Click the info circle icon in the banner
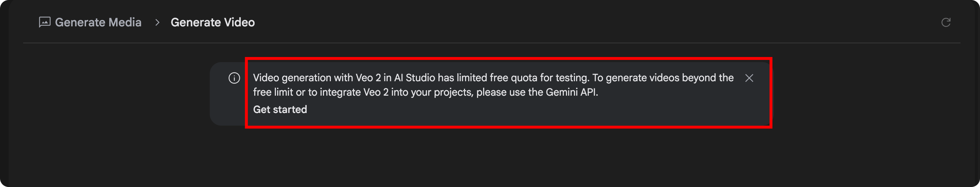 [234, 78]
